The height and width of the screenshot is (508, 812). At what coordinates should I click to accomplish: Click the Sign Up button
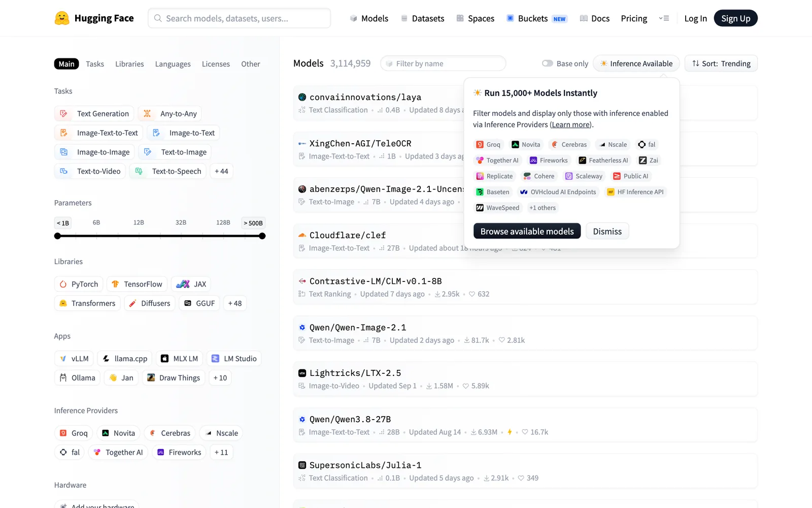pos(736,18)
